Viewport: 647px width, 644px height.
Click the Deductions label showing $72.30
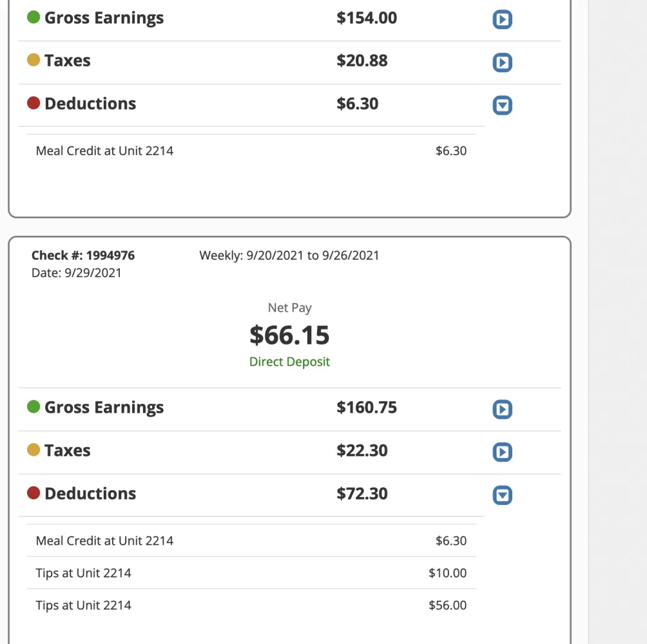click(x=90, y=494)
